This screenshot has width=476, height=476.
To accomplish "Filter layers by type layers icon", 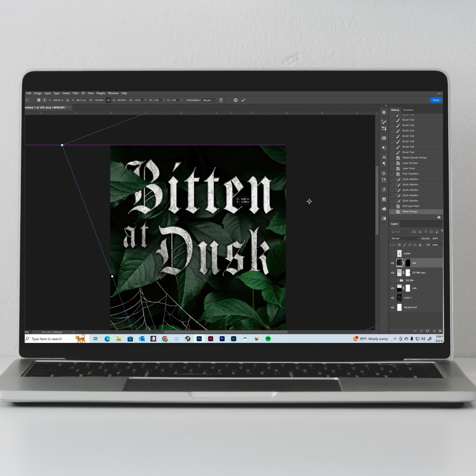I will (x=426, y=232).
